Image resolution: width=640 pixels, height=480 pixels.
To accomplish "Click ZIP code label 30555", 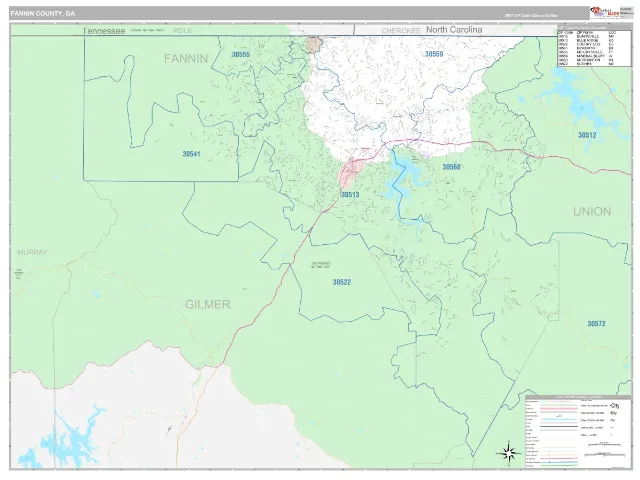I will [x=240, y=54].
